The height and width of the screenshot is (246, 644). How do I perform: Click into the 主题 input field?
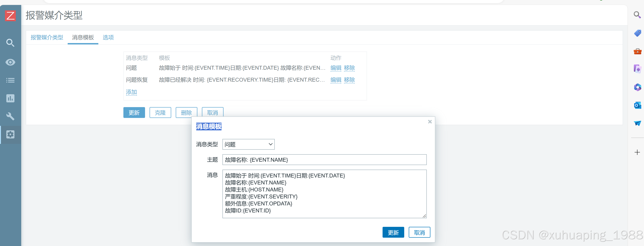324,160
